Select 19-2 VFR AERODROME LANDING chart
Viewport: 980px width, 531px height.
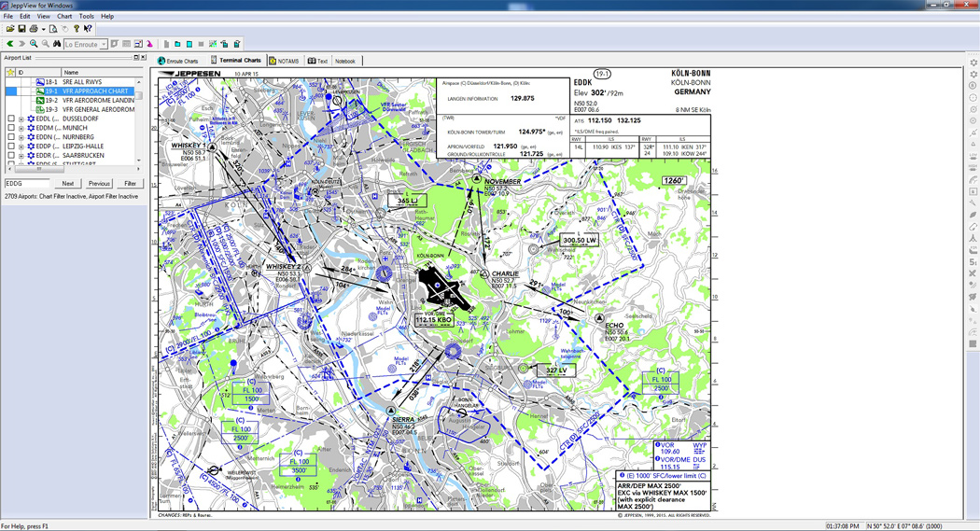coord(86,100)
